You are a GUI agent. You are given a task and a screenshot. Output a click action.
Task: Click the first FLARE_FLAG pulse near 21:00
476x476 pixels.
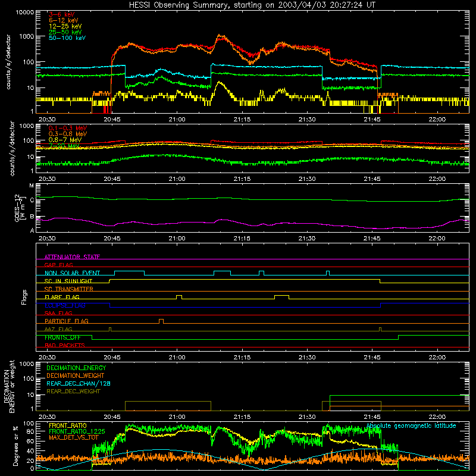179,297
